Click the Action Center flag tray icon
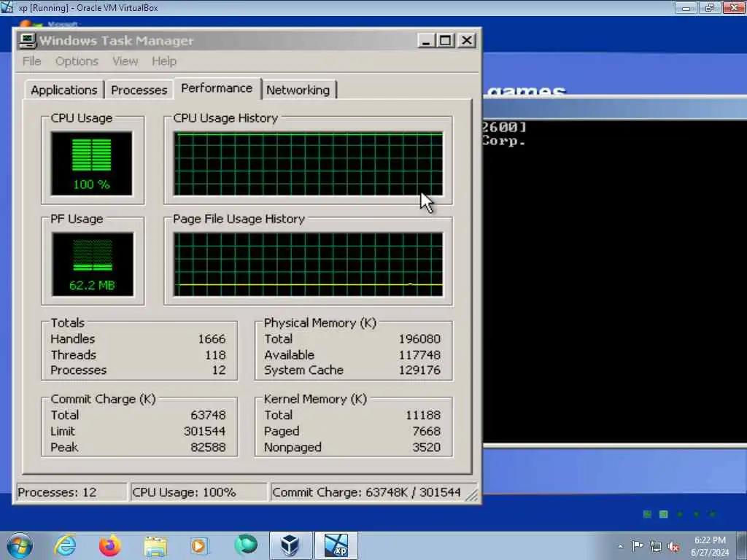This screenshot has height=560, width=747. coord(638,545)
